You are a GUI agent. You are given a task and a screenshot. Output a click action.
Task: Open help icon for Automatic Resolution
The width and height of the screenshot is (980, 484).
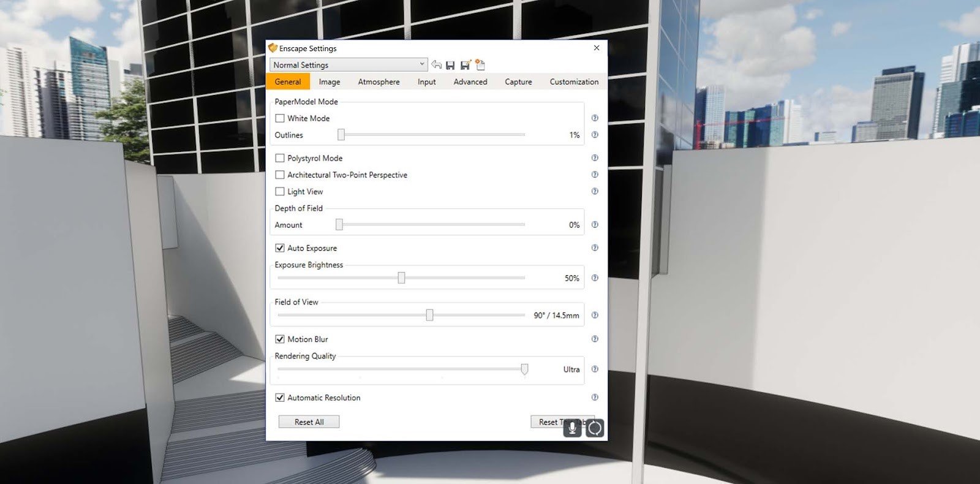click(x=595, y=398)
